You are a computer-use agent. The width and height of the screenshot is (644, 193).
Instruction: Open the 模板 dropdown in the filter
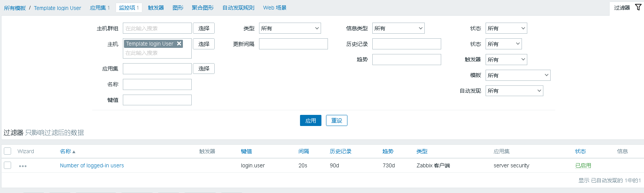518,75
